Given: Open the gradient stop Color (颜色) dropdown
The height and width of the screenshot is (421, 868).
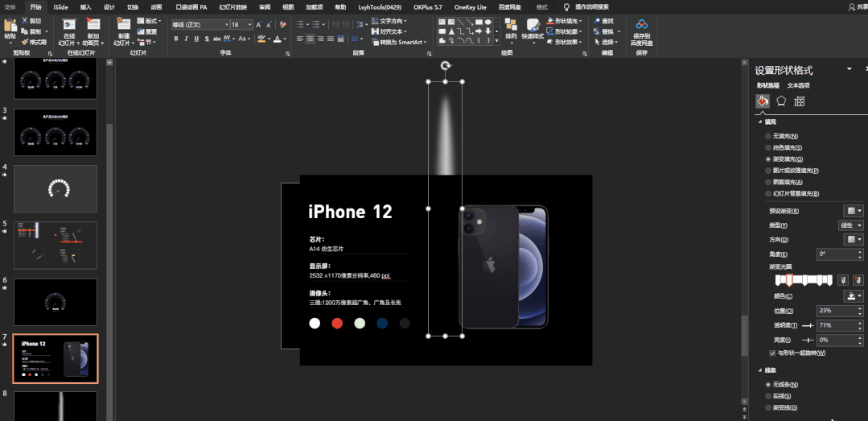Looking at the screenshot, I should (853, 296).
